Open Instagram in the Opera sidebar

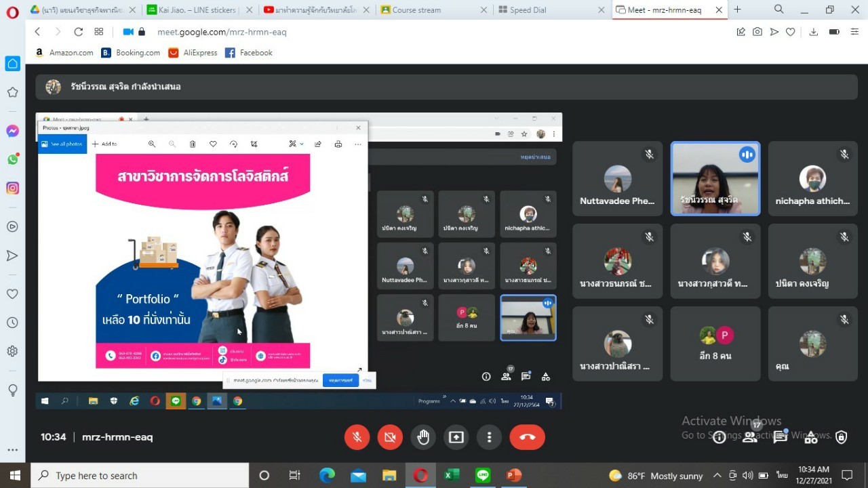click(12, 188)
